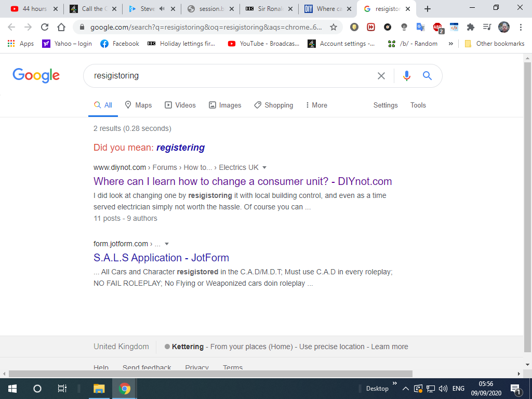Expand the jotform.com result dropdown arrow
532x399 pixels.
(166, 244)
